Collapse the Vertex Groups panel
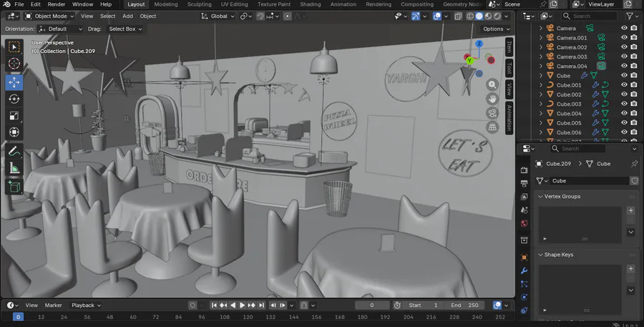Screen dimensions: 644x327 pos(540,196)
